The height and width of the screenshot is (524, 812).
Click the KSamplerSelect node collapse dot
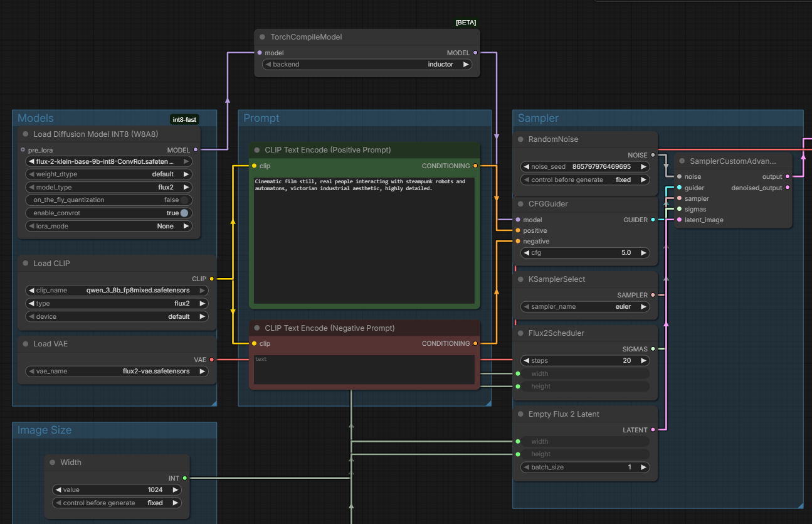(x=520, y=279)
